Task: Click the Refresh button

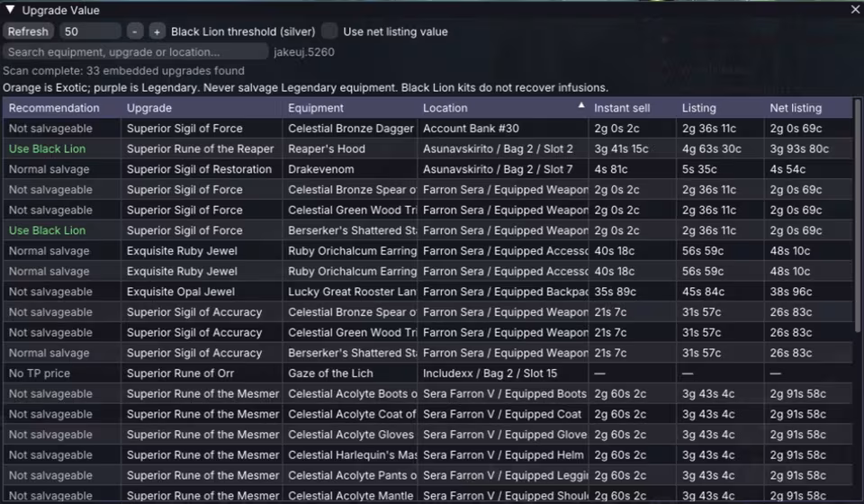Action: point(28,31)
